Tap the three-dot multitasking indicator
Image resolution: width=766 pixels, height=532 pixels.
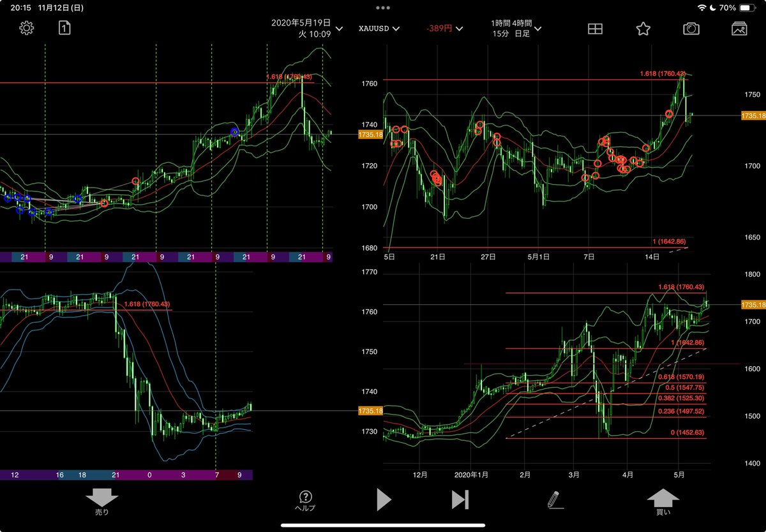(x=383, y=8)
